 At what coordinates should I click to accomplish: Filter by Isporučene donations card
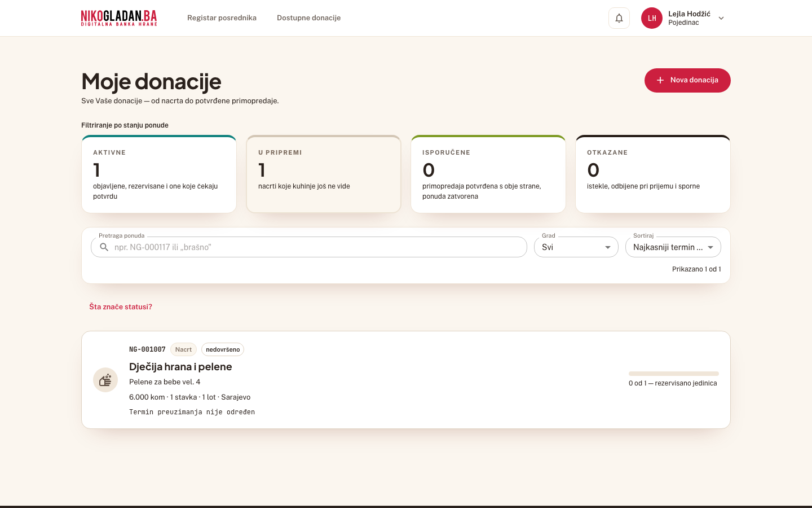488,174
